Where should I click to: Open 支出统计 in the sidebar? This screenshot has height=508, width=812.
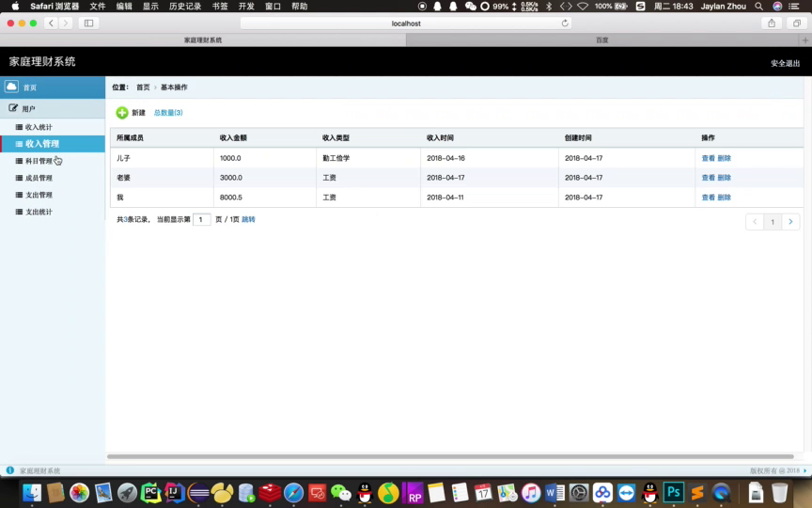[39, 212]
